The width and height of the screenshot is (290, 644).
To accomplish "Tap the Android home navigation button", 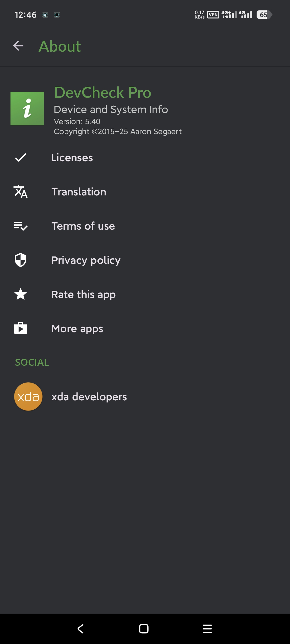I will 144,629.
